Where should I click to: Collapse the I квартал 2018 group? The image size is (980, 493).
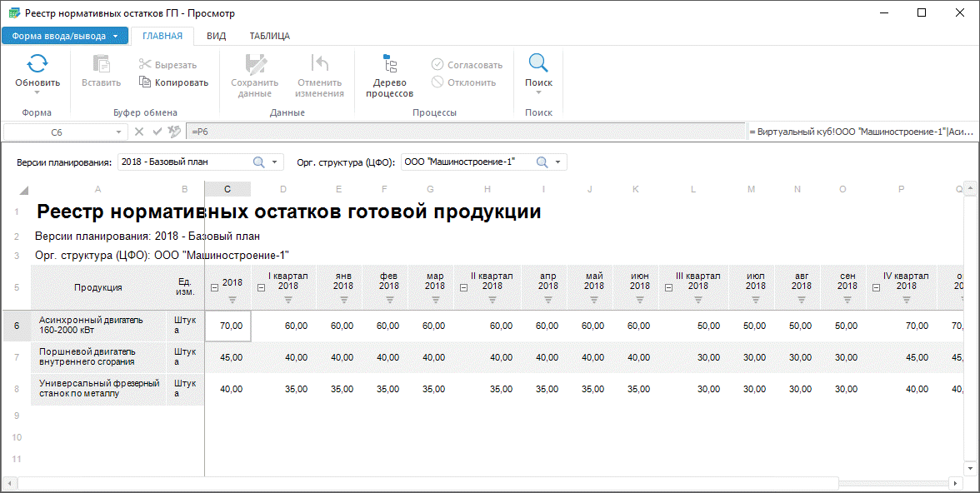262,287
